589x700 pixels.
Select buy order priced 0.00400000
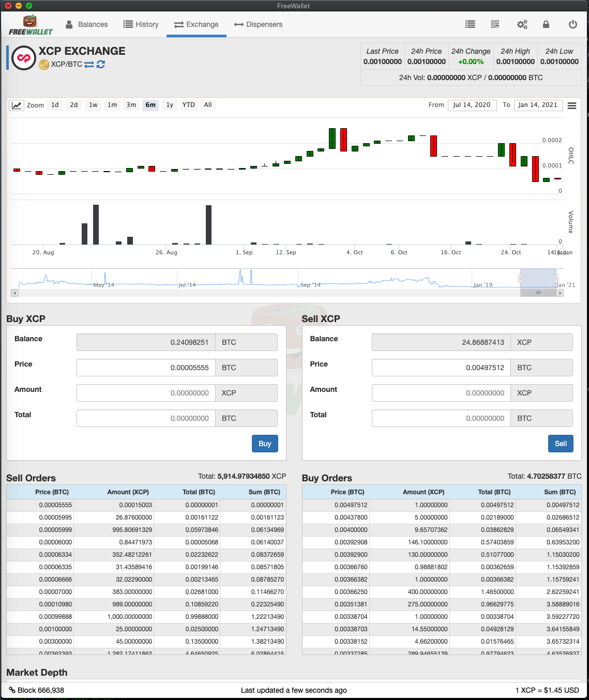pos(442,530)
